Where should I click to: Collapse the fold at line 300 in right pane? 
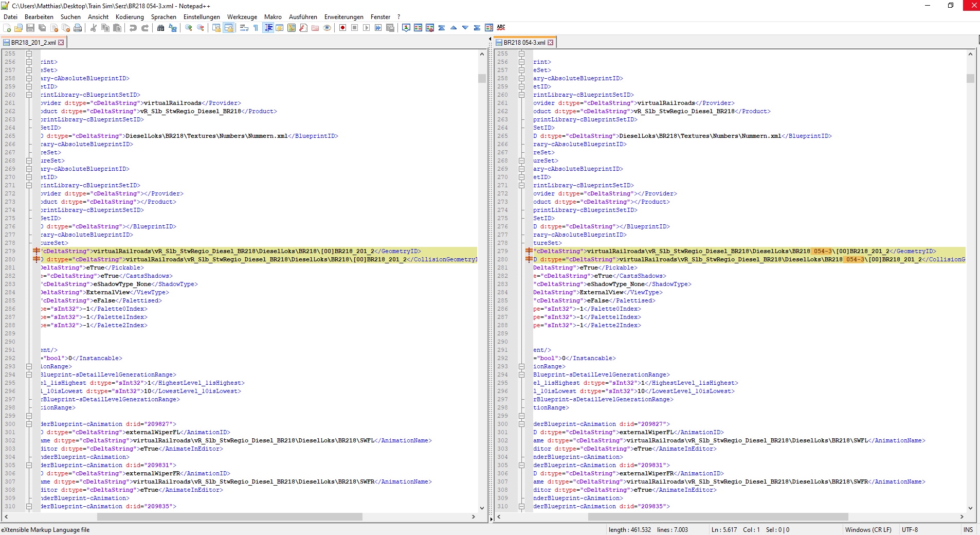point(521,424)
